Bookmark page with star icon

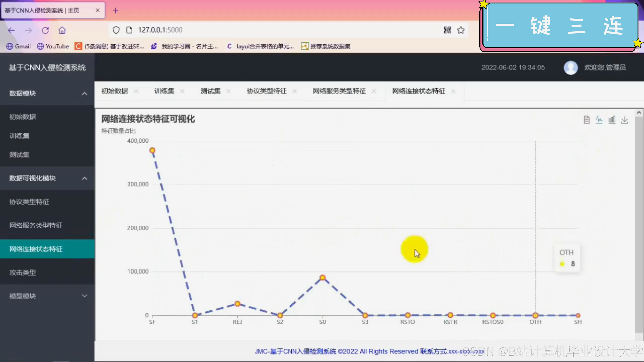pyautogui.click(x=461, y=30)
